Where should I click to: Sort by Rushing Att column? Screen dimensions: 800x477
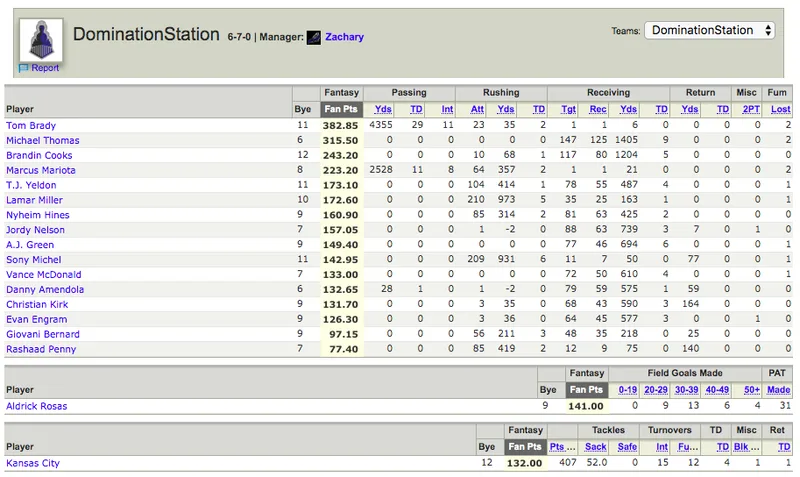[x=477, y=109]
